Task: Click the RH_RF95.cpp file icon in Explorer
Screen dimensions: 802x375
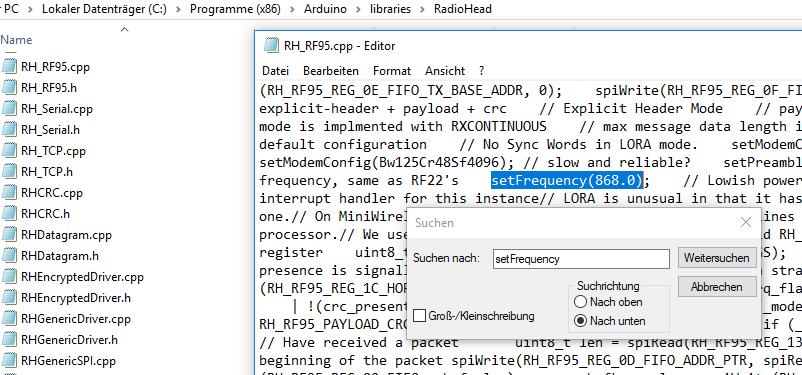Action: coord(9,67)
